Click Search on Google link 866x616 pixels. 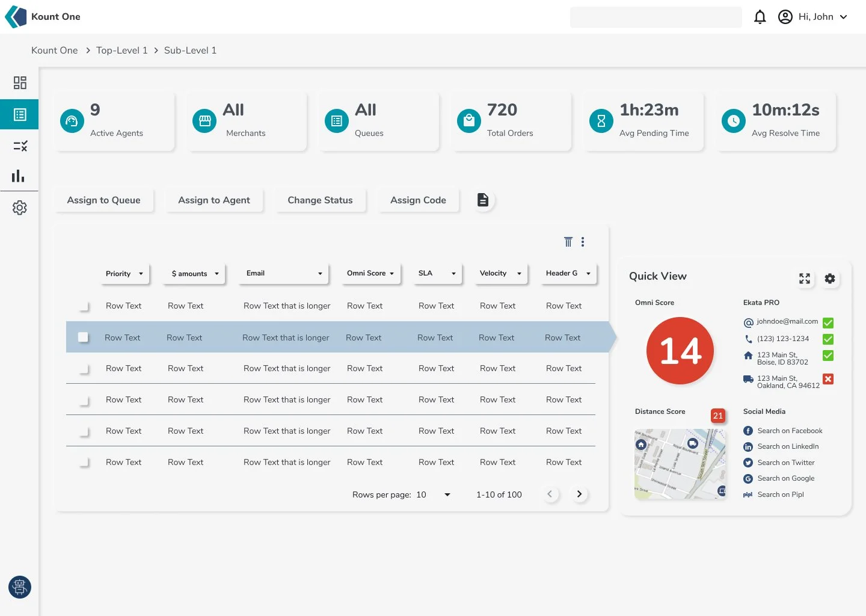point(786,478)
